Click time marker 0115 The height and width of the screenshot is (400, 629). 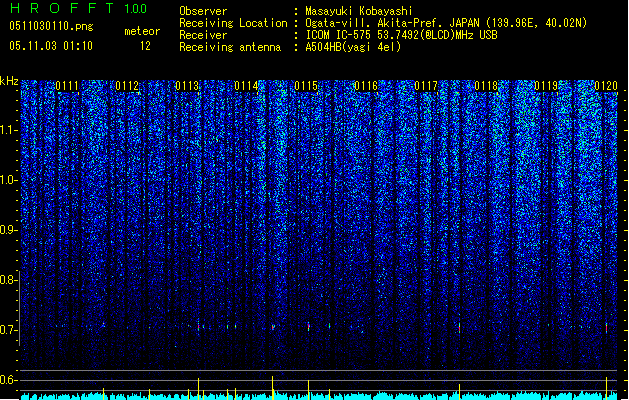coord(306,86)
